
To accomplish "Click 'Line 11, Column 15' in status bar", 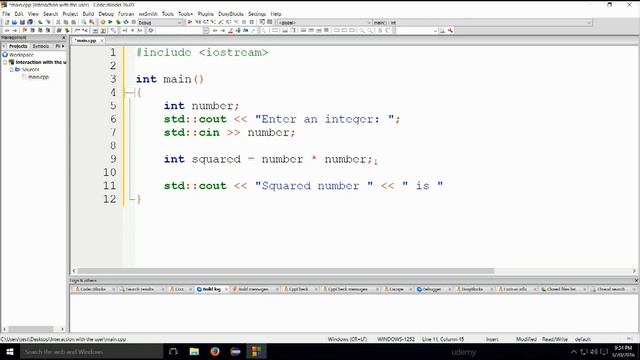I will [443, 339].
